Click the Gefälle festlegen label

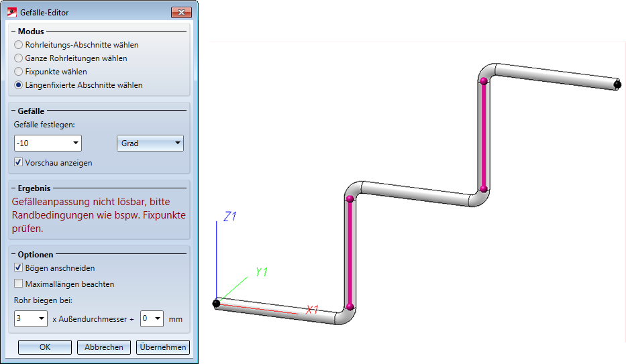pos(44,125)
